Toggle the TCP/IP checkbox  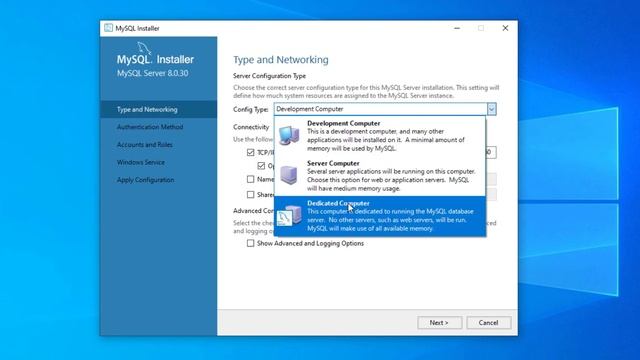250,152
